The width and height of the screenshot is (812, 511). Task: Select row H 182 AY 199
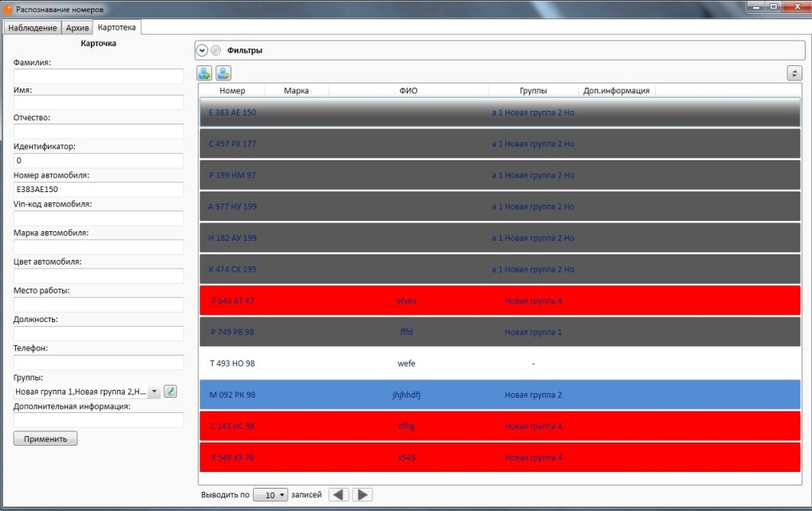click(x=500, y=238)
